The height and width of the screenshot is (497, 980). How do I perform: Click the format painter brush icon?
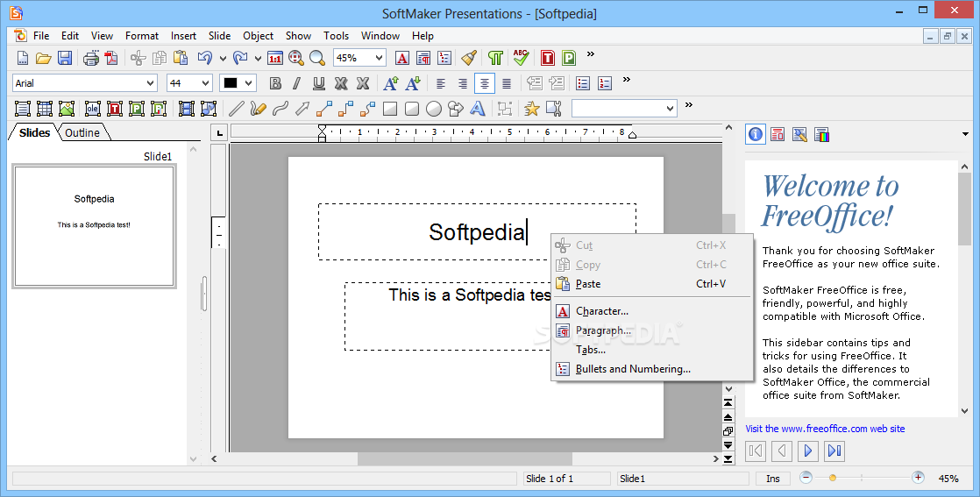click(469, 58)
